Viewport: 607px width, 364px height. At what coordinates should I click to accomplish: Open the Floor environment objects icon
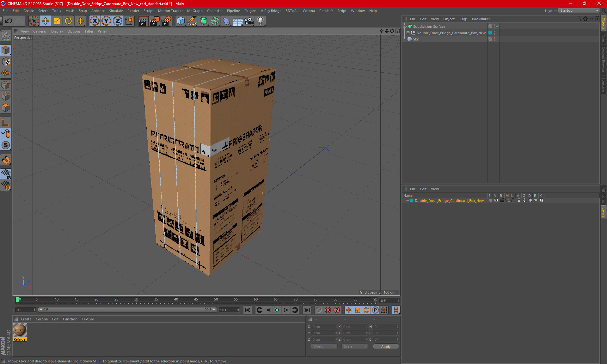[238, 21]
